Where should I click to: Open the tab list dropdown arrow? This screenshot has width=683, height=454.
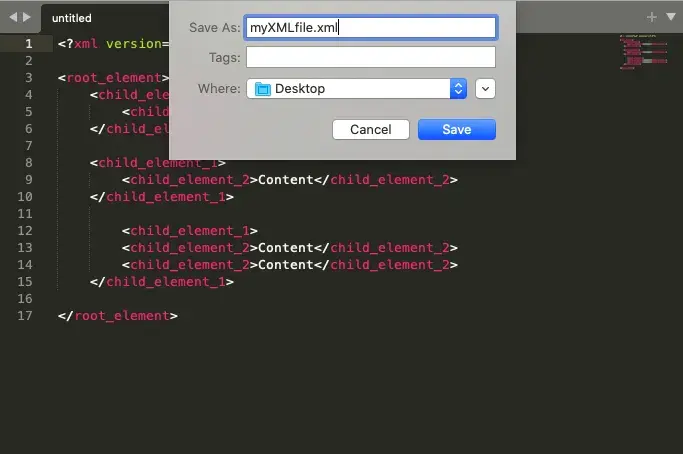coord(671,17)
